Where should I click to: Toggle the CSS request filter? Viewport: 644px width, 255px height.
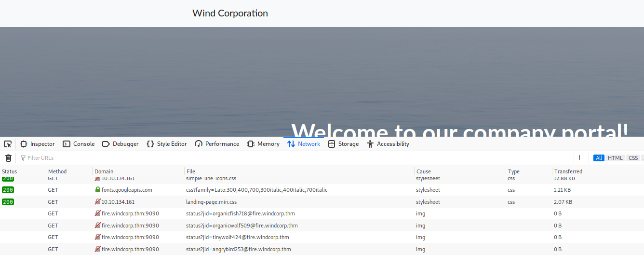[633, 158]
